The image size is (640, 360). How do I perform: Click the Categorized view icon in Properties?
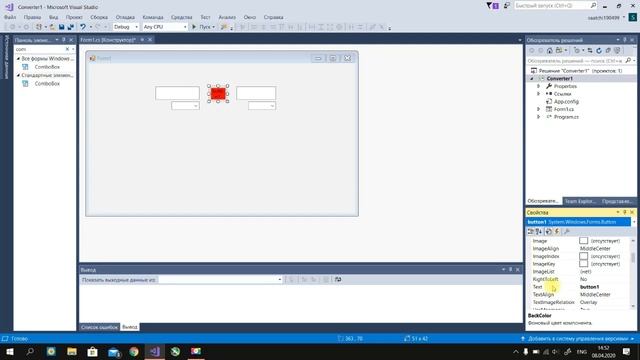[530, 231]
